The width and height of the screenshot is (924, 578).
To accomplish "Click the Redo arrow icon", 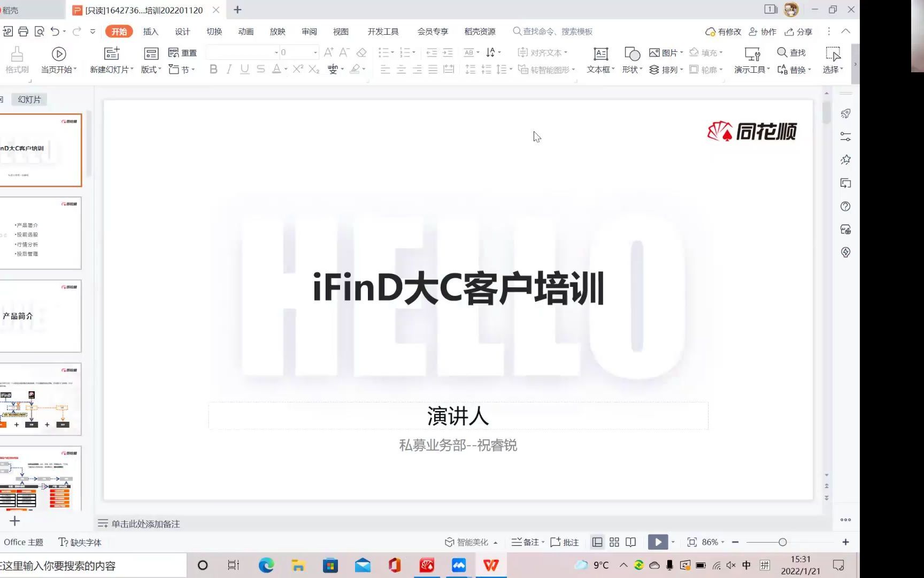I will (x=76, y=32).
